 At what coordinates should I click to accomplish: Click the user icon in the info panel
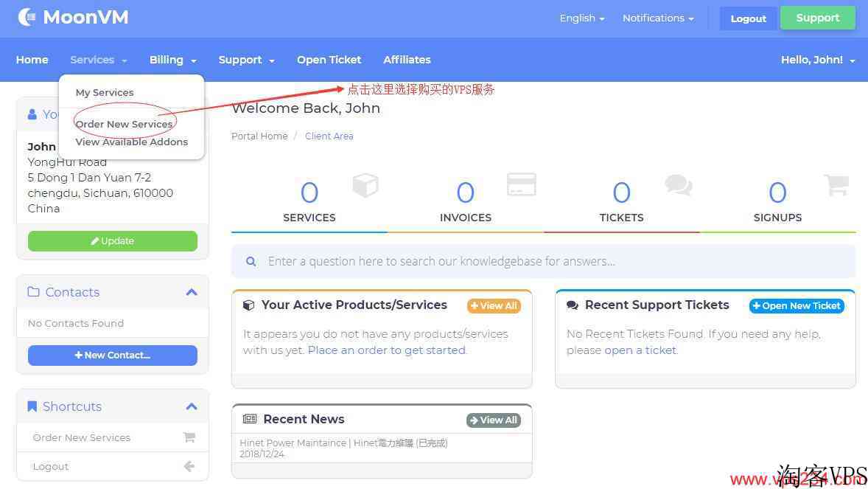[32, 114]
